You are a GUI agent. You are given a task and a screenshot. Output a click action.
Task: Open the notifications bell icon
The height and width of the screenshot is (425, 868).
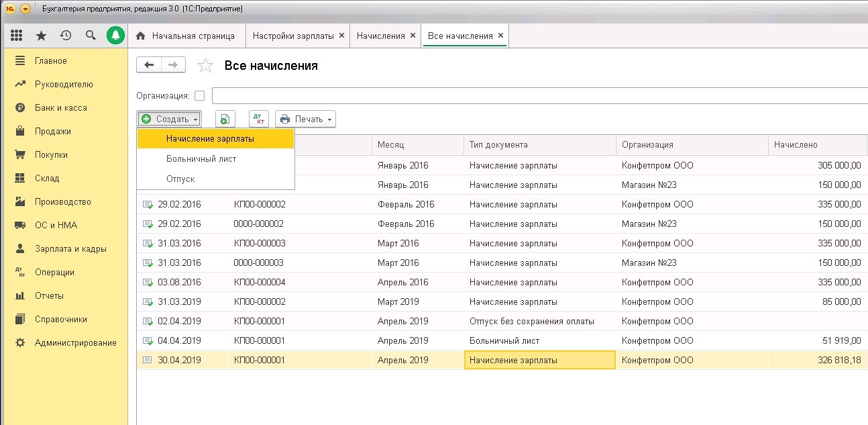tap(115, 36)
